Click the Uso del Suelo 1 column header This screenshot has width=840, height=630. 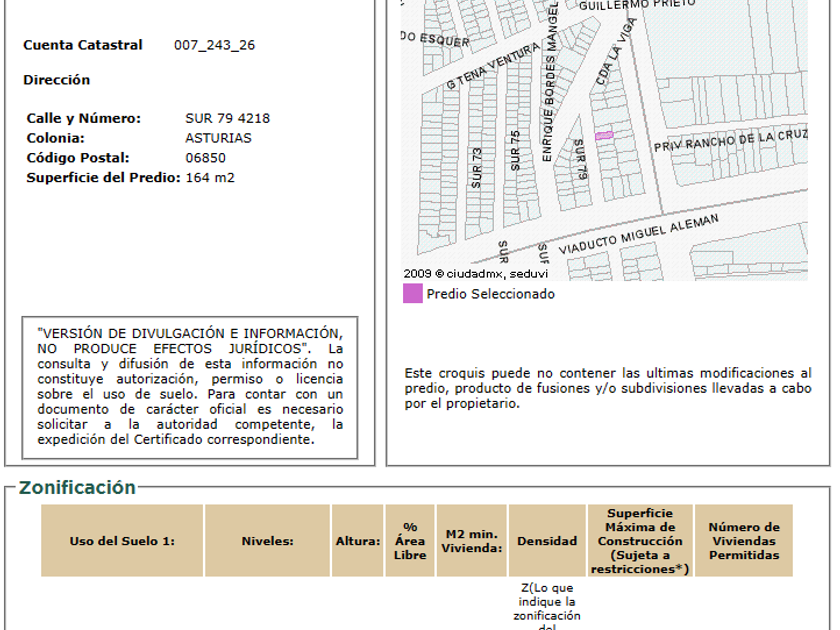122,541
